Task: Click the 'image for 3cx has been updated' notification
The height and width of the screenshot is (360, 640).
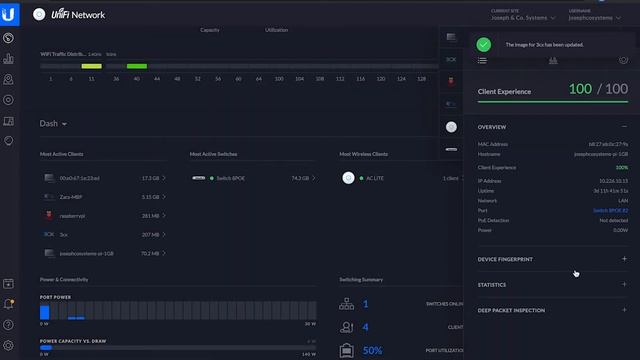Action: click(x=544, y=44)
